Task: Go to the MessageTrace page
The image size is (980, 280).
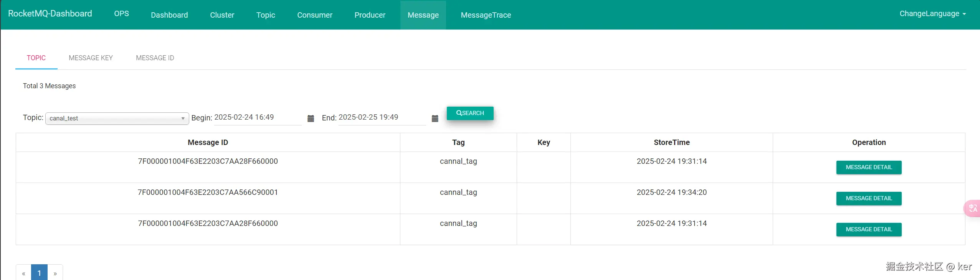Action: 486,15
